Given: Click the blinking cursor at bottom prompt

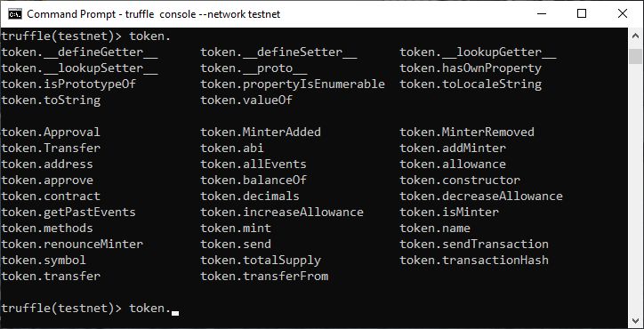Looking at the screenshot, I should click(x=175, y=314).
